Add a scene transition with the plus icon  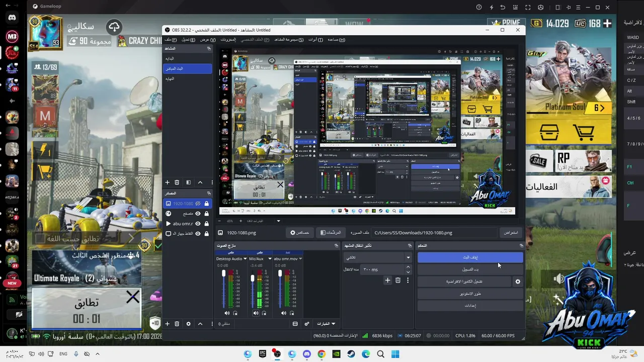tap(387, 281)
